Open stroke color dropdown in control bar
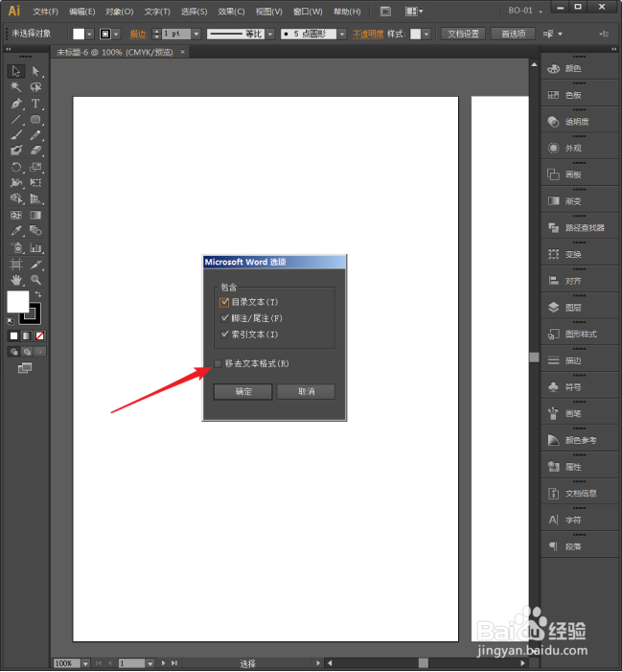622x672 pixels. click(116, 34)
